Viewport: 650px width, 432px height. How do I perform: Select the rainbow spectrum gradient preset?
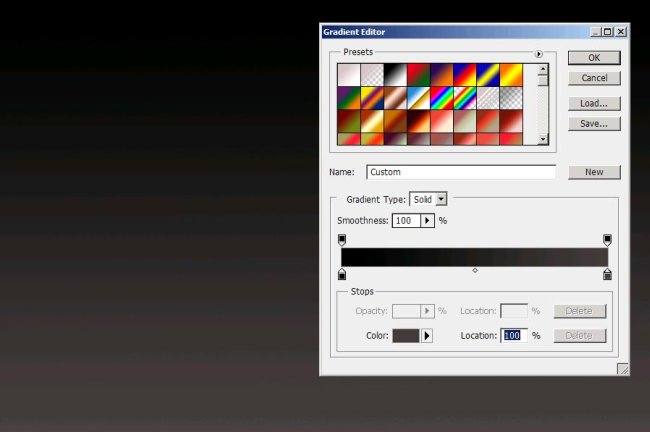pyautogui.click(x=441, y=98)
